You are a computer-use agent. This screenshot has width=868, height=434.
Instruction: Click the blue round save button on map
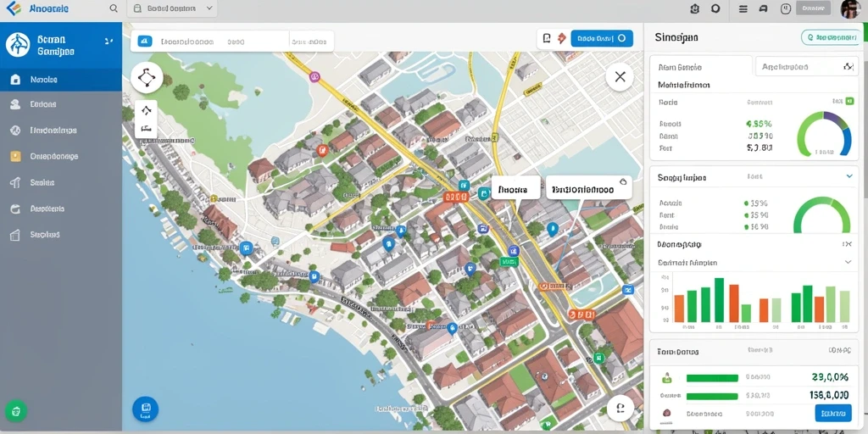(x=146, y=409)
